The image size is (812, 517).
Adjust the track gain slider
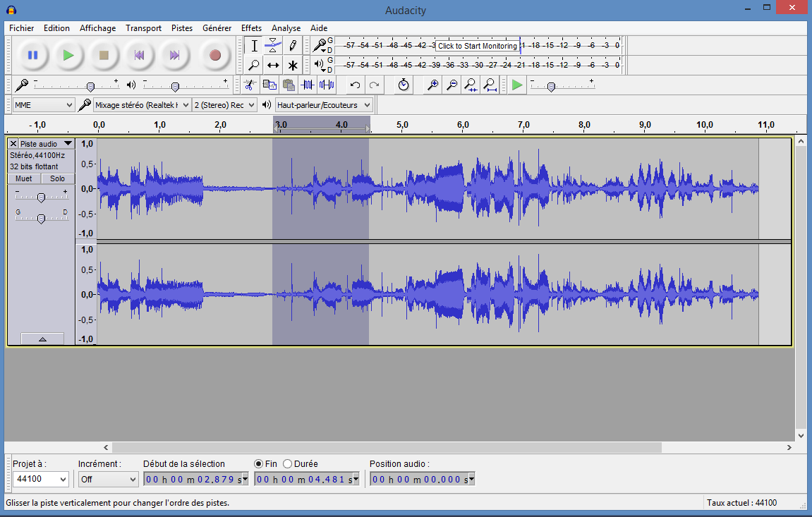41,197
